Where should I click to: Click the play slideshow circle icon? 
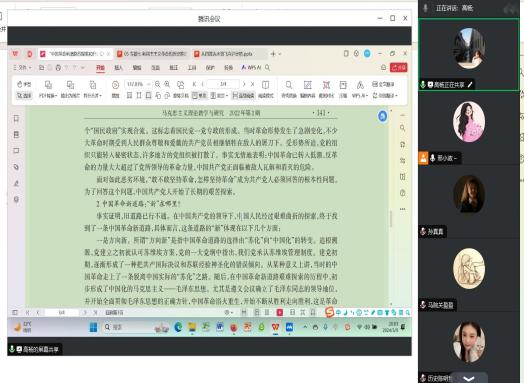[x=115, y=85]
